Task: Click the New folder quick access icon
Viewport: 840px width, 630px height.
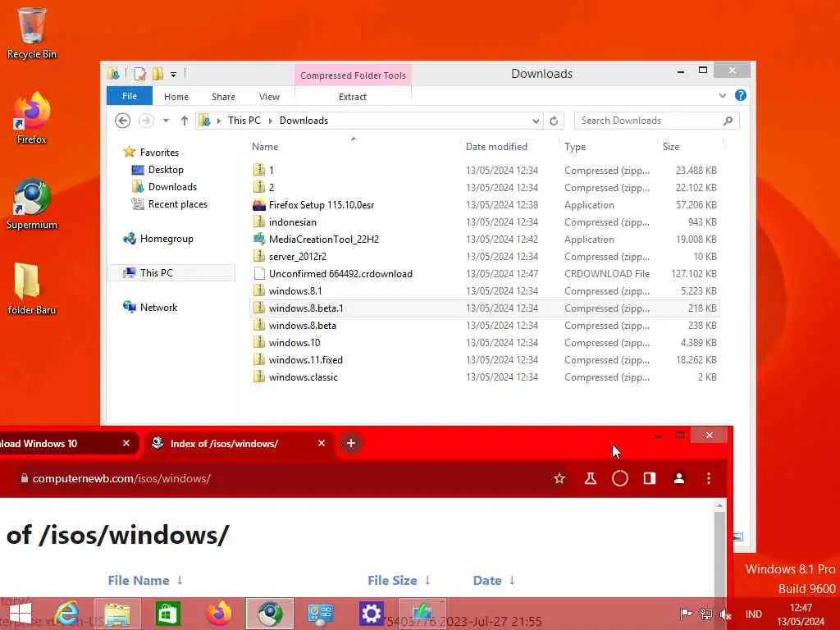Action: tap(157, 73)
